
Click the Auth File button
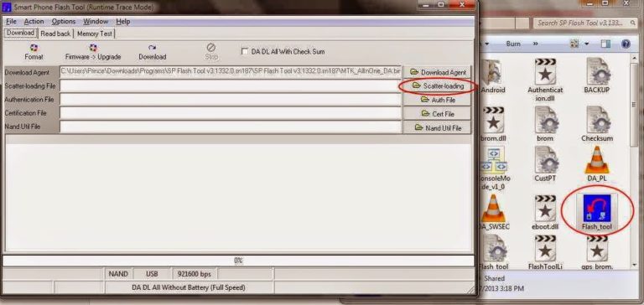click(438, 100)
